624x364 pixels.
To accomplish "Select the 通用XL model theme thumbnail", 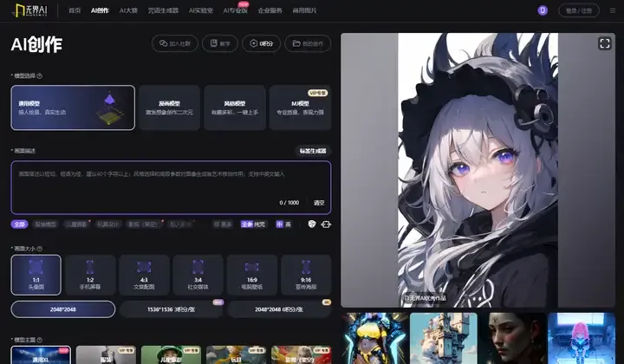I will click(x=41, y=354).
